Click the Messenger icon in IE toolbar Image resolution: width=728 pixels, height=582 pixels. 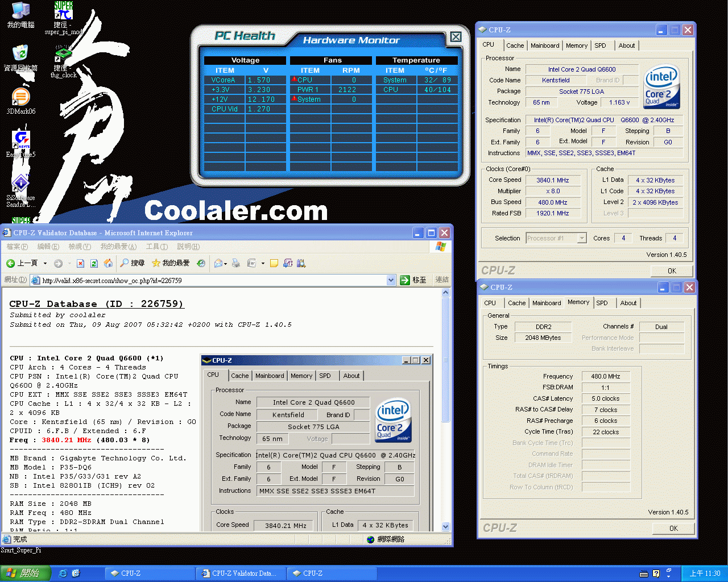click(x=288, y=263)
